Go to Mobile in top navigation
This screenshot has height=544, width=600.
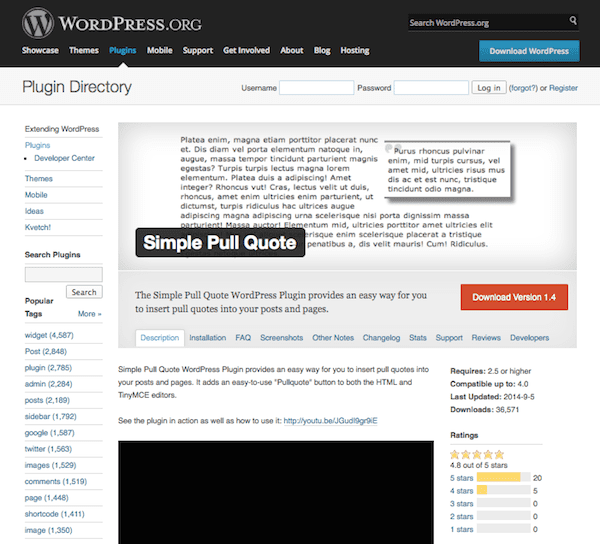pos(160,50)
